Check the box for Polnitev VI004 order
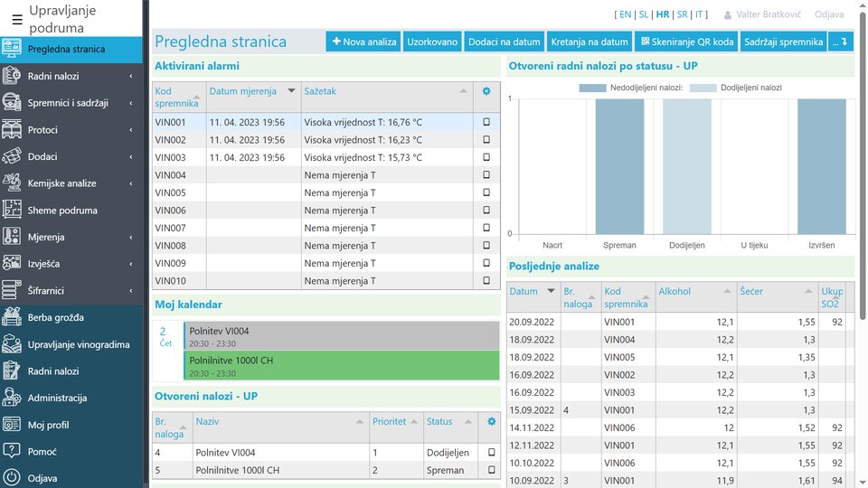The width and height of the screenshot is (868, 488). [x=492, y=453]
